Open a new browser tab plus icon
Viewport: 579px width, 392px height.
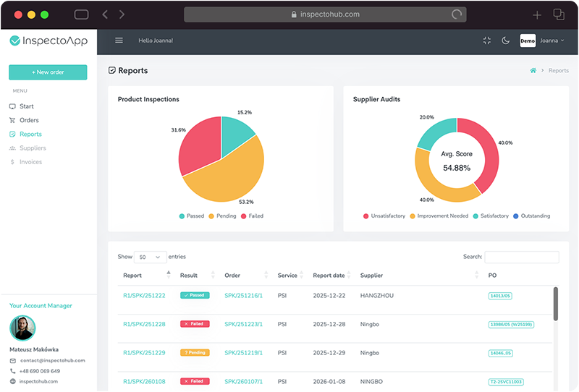[x=537, y=14]
